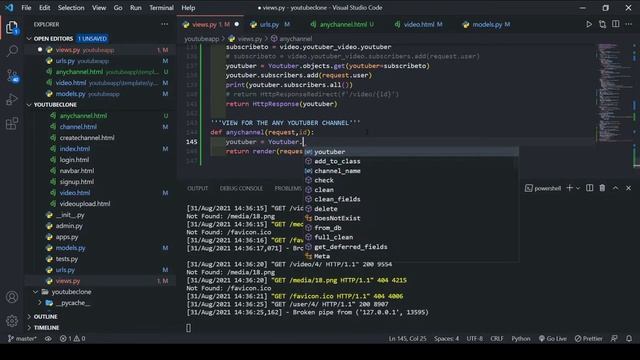
Task: Open editor More Actions ellipsis
Action: pos(629,24)
